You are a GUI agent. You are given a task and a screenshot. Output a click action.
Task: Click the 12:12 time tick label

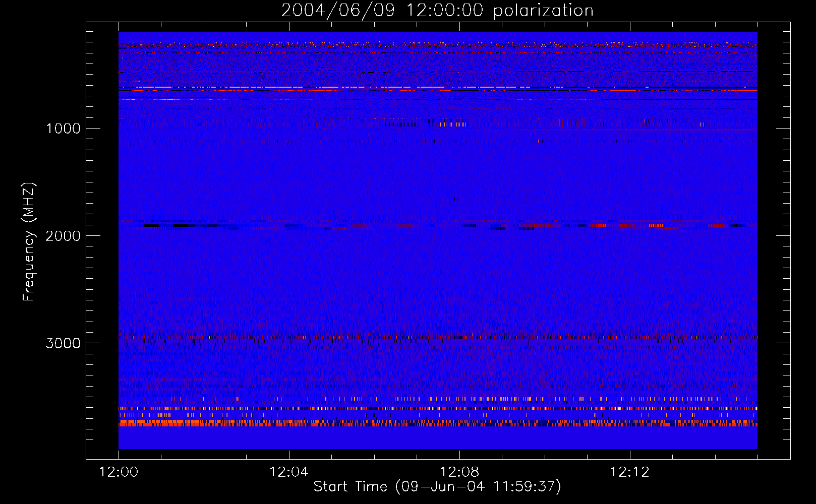pos(630,472)
